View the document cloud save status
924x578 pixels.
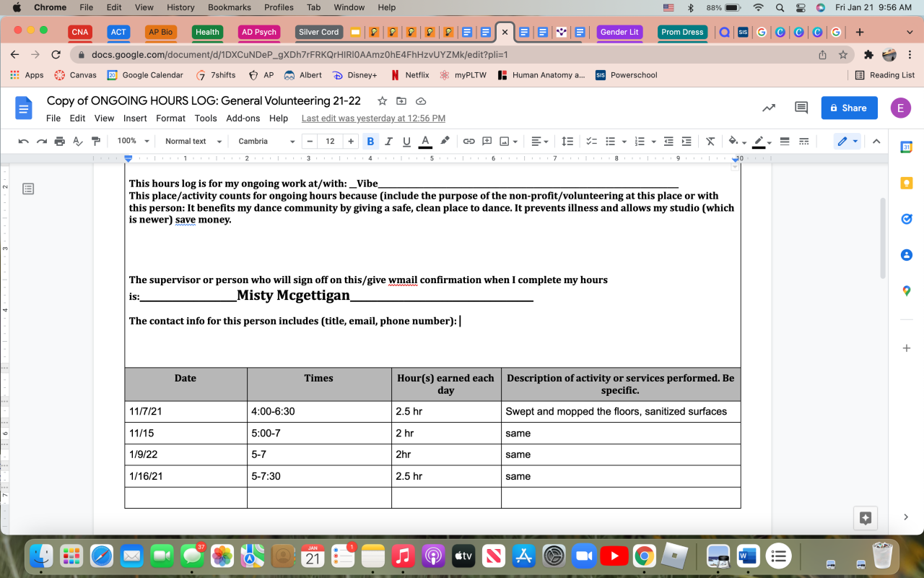tap(421, 100)
